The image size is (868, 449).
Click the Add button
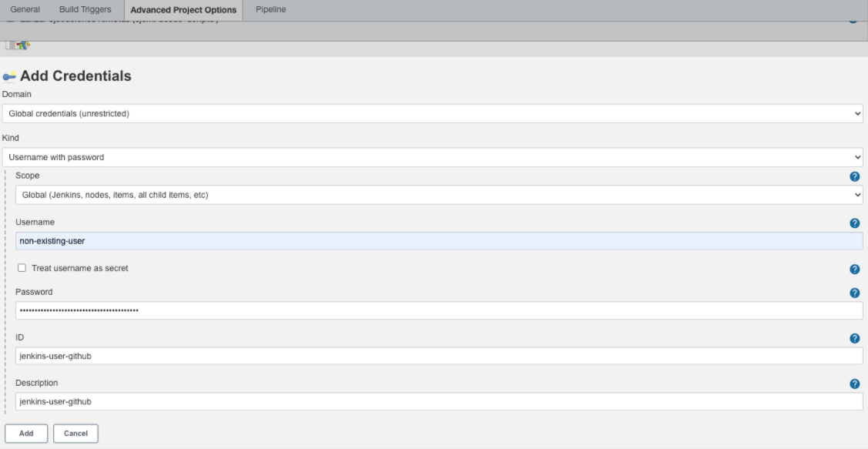(x=27, y=433)
